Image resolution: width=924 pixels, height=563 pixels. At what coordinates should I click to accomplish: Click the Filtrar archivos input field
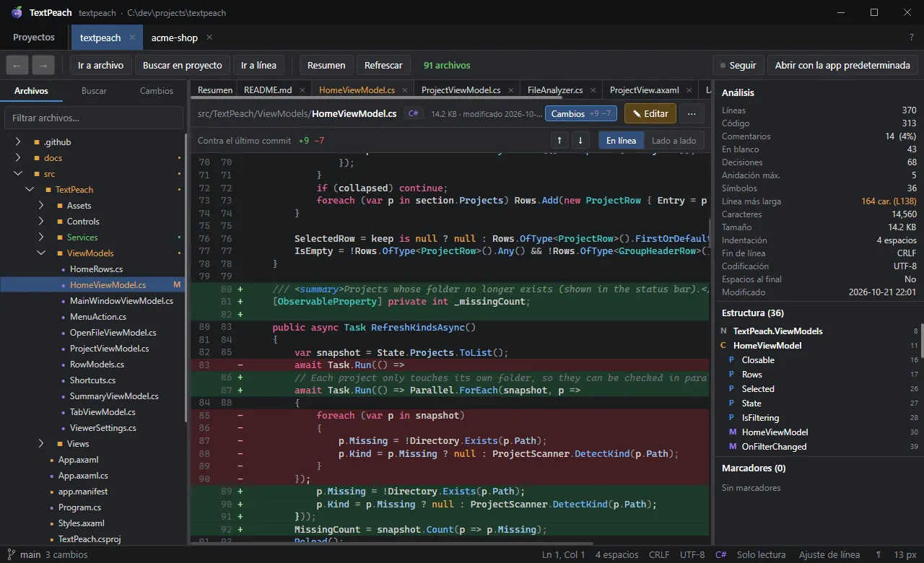point(94,118)
